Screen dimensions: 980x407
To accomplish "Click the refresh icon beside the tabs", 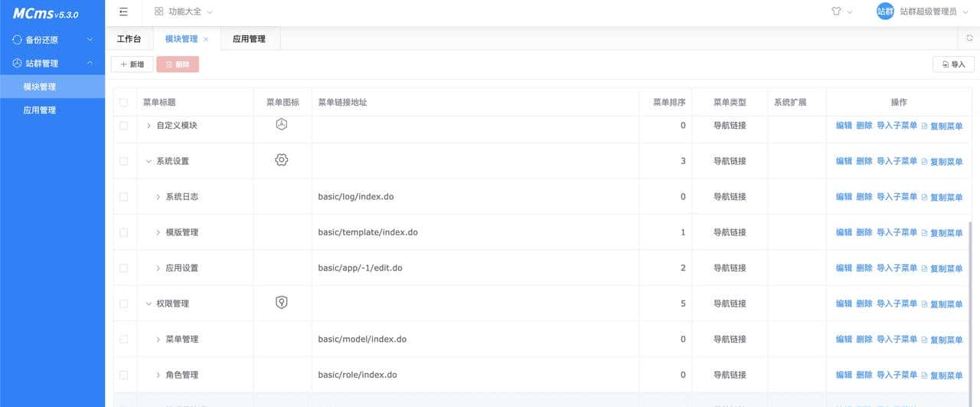I will point(969,38).
